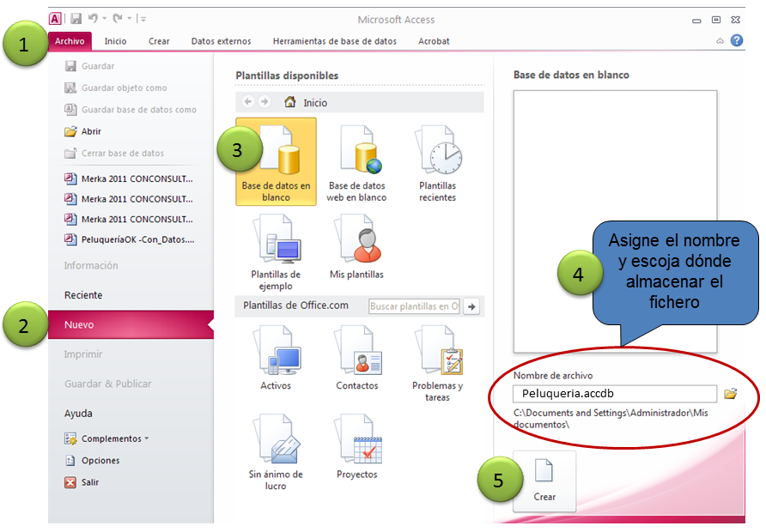
Task: Select Base de datos en blanco template
Action: (276, 162)
